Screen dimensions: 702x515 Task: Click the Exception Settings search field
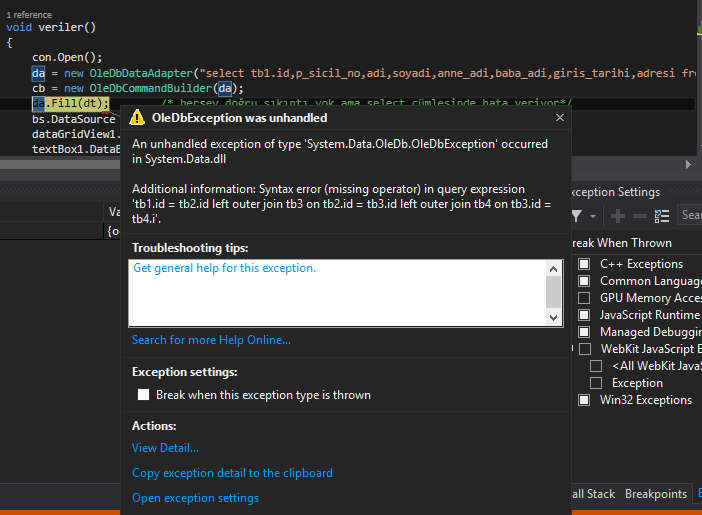689,215
